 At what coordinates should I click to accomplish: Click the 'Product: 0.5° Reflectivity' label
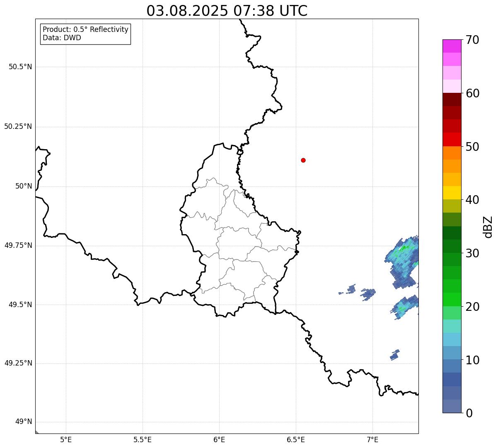coord(85,30)
